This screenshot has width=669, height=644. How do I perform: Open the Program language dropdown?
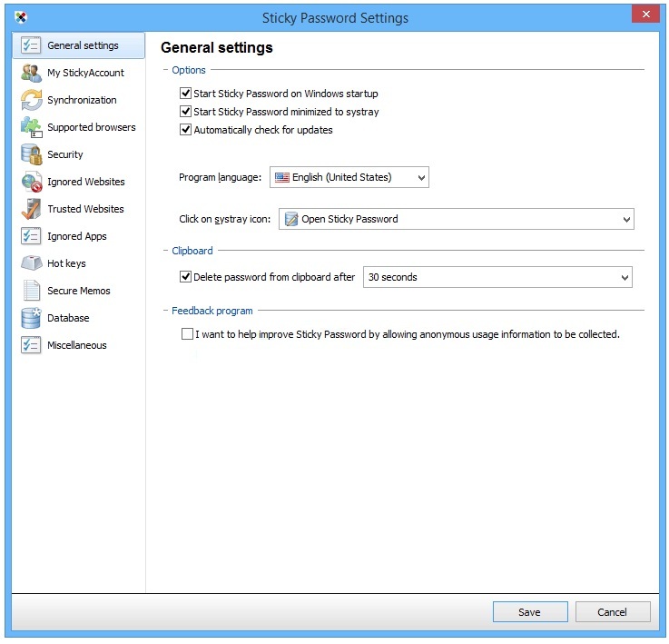coord(349,178)
